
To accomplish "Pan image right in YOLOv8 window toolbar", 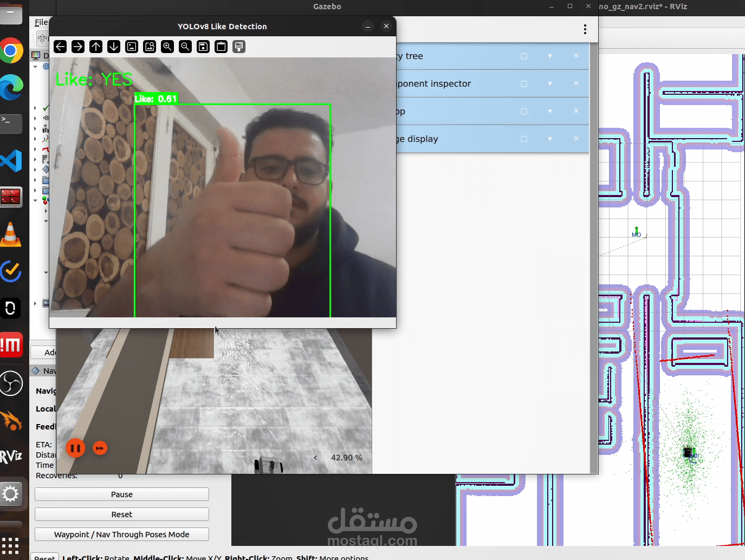I will pyautogui.click(x=78, y=47).
